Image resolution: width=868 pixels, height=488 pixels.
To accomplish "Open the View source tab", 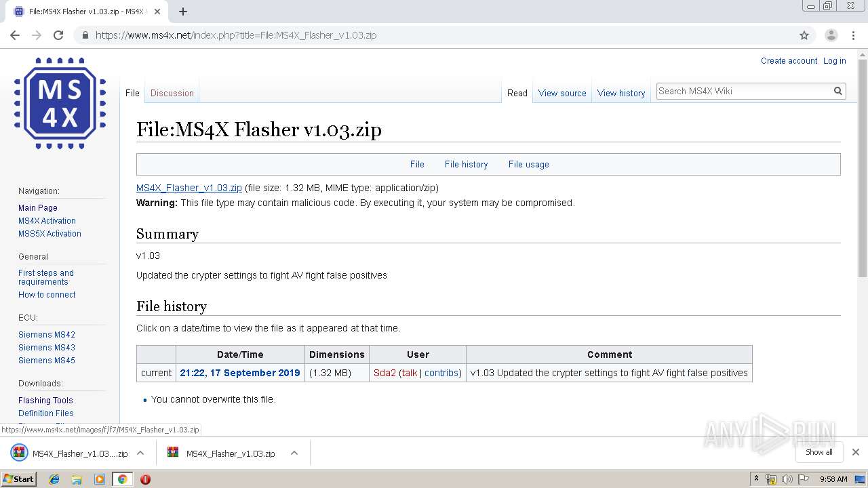I will 562,93.
